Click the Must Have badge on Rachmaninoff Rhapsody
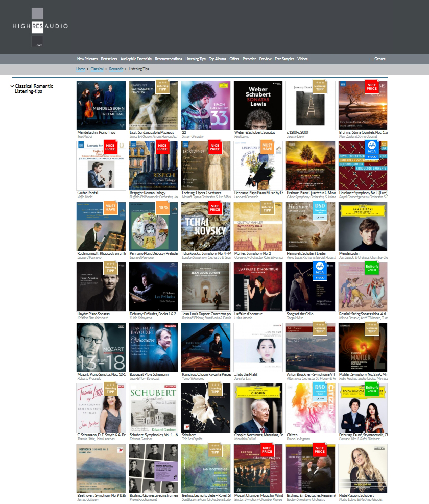 click(x=110, y=208)
